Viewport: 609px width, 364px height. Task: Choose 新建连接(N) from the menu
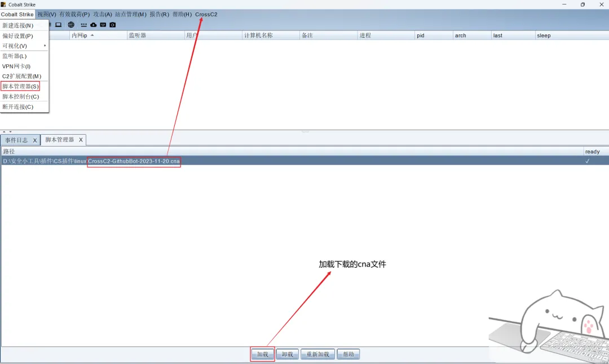click(24, 25)
